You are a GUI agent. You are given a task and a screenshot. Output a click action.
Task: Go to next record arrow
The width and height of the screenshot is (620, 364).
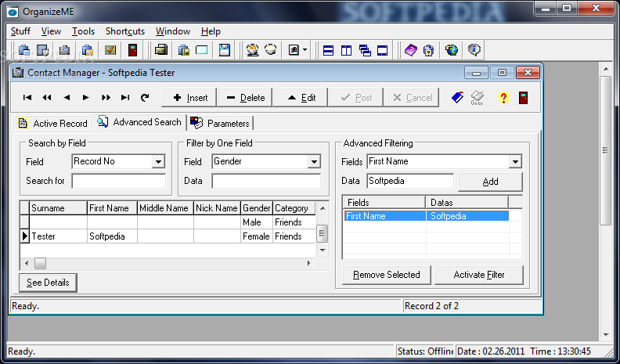click(x=86, y=98)
